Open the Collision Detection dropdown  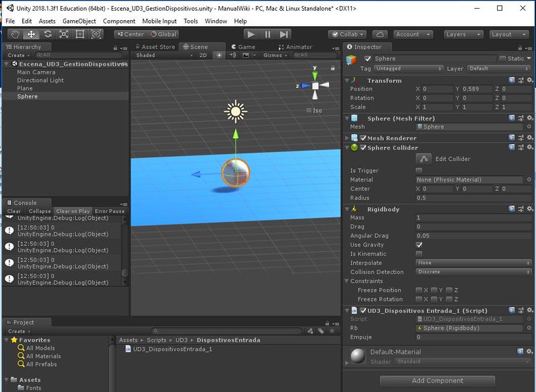click(x=474, y=271)
